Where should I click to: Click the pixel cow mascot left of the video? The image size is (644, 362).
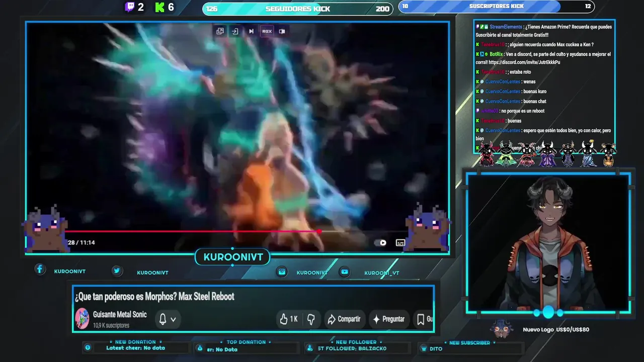click(45, 229)
